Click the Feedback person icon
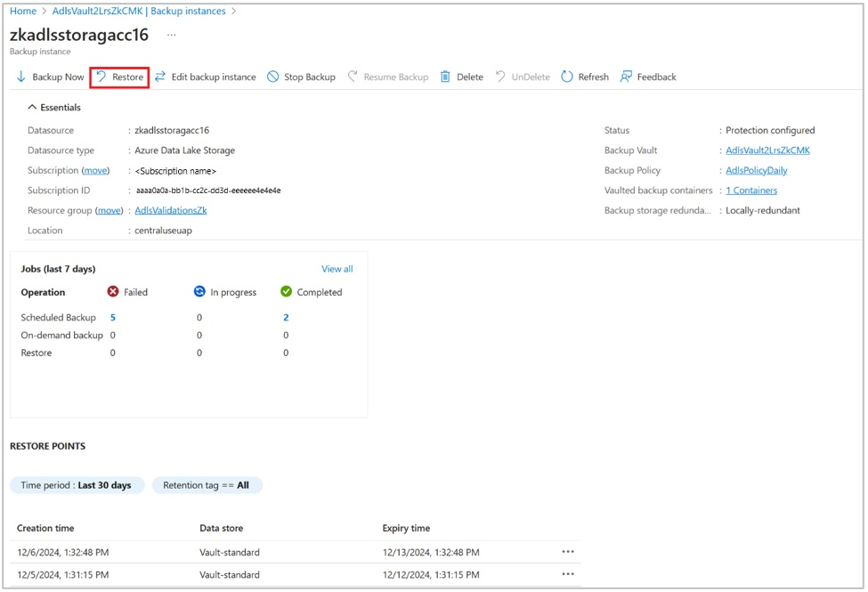Image resolution: width=868 pixels, height=592 pixels. coord(626,77)
